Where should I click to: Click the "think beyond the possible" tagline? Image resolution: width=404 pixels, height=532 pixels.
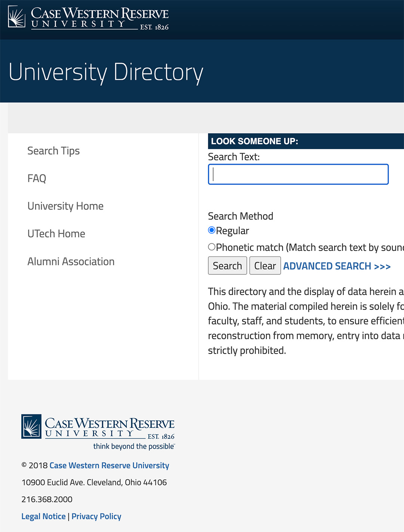pyautogui.click(x=134, y=446)
